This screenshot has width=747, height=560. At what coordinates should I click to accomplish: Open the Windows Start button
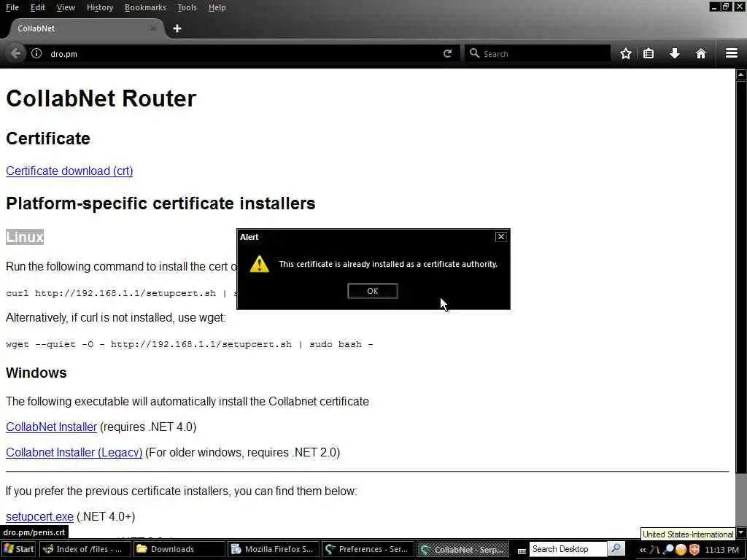(x=18, y=549)
